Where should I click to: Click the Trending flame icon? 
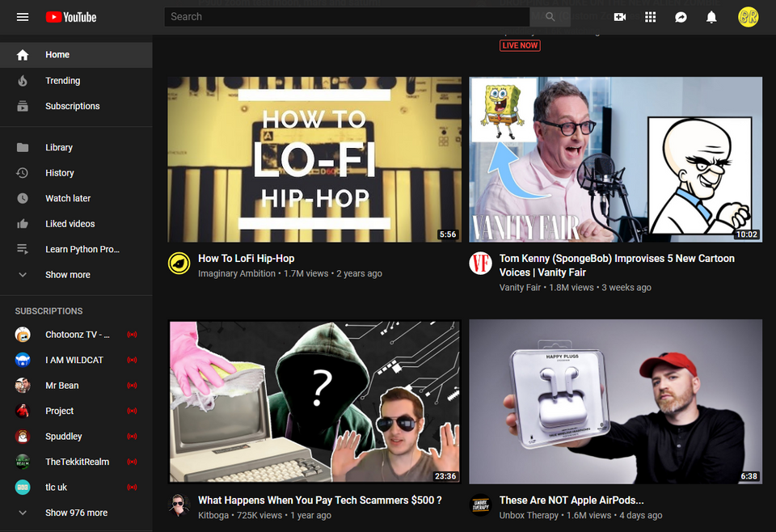tap(23, 81)
